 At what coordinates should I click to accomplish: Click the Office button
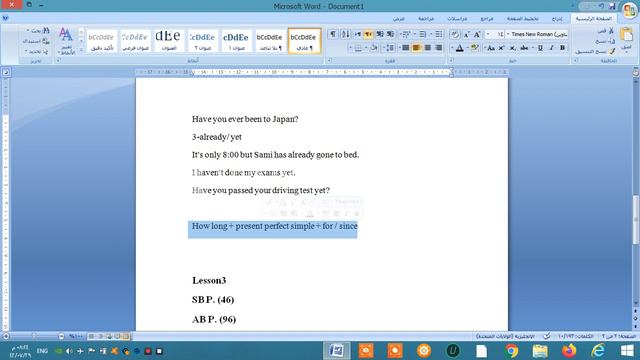pos(629,10)
